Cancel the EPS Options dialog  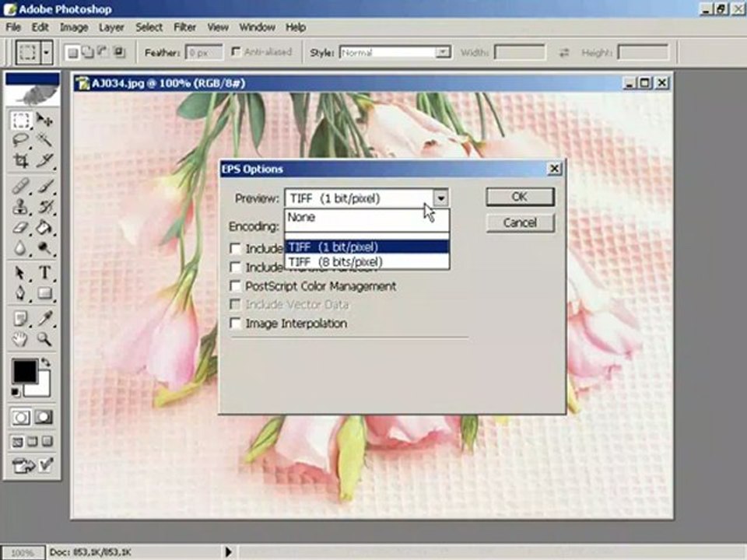521,223
